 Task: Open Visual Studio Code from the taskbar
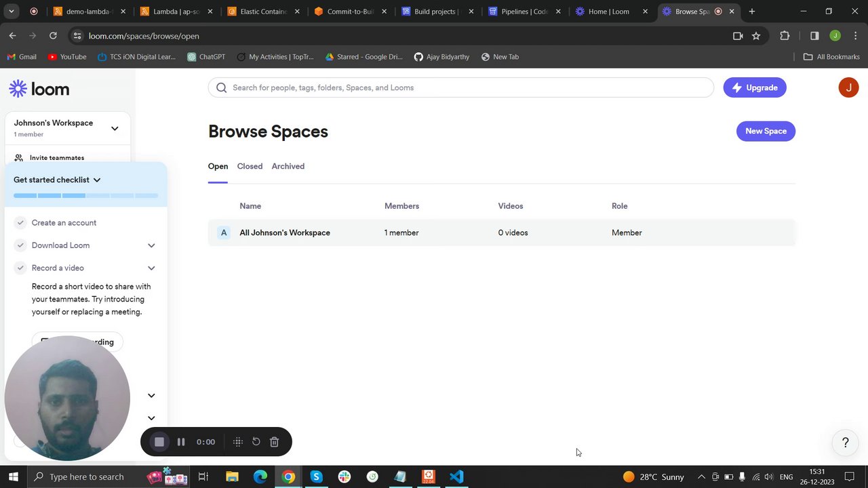click(x=456, y=476)
